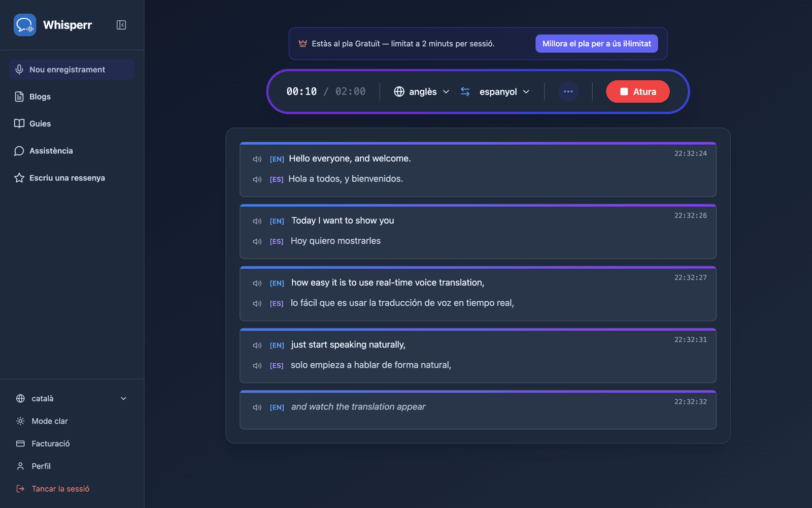This screenshot has height=508, width=812.
Task: Play audio for 'Hoy quiero mostrarles'
Action: (x=257, y=241)
